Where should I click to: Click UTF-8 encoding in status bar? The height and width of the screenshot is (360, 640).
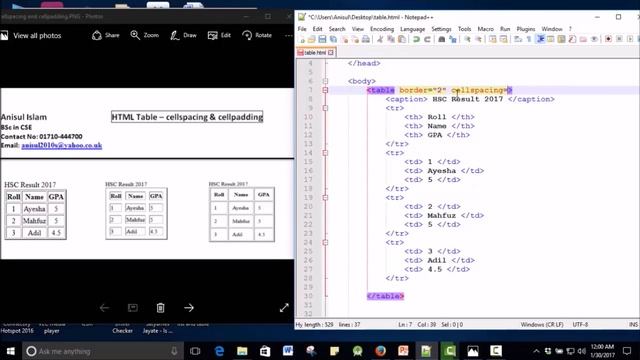[x=580, y=324]
